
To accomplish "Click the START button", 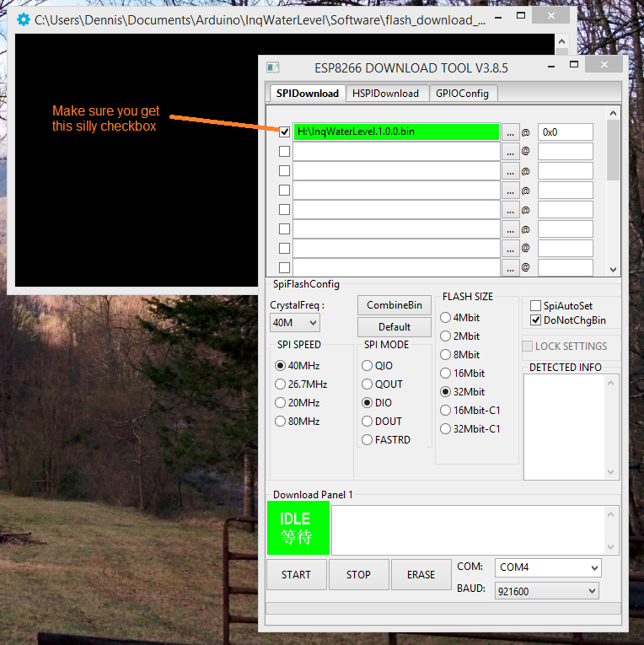I will (297, 575).
